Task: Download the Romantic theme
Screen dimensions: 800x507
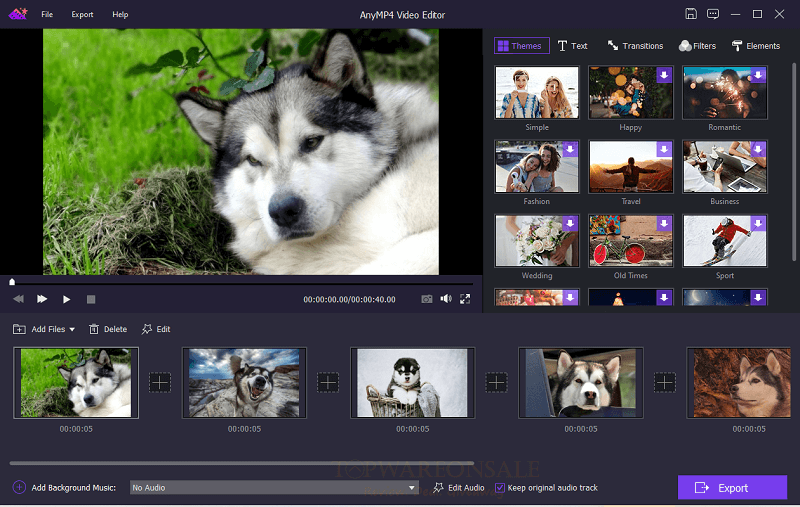Action: tap(758, 75)
